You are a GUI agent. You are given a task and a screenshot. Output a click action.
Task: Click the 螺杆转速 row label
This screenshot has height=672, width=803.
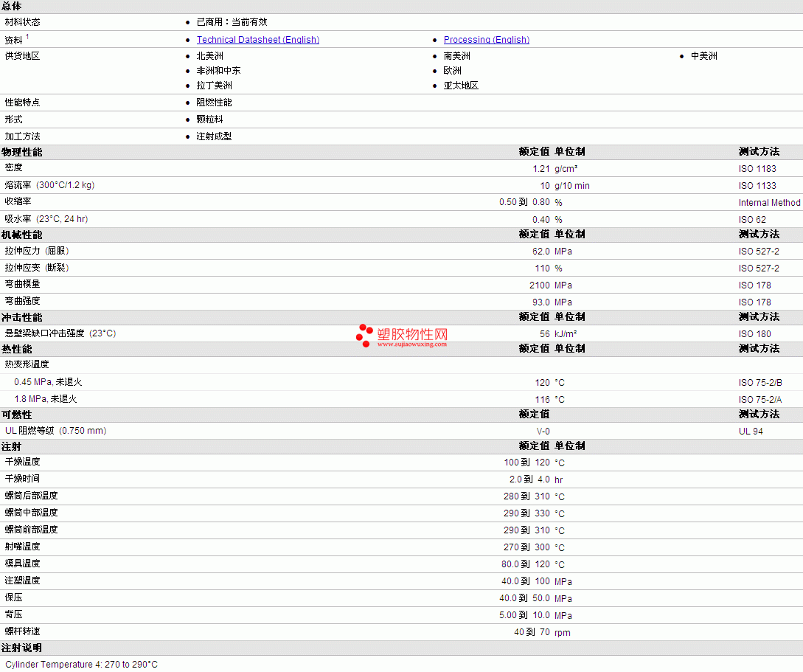23,631
